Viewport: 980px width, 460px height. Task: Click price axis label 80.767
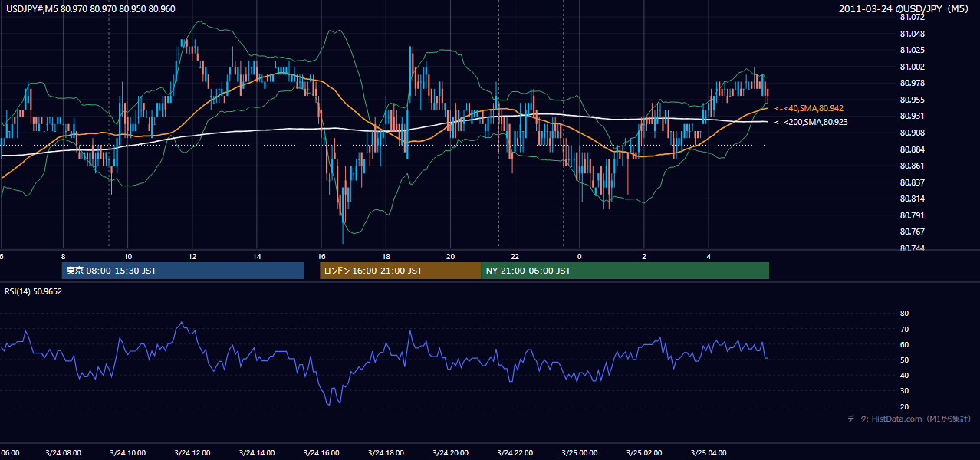click(911, 232)
